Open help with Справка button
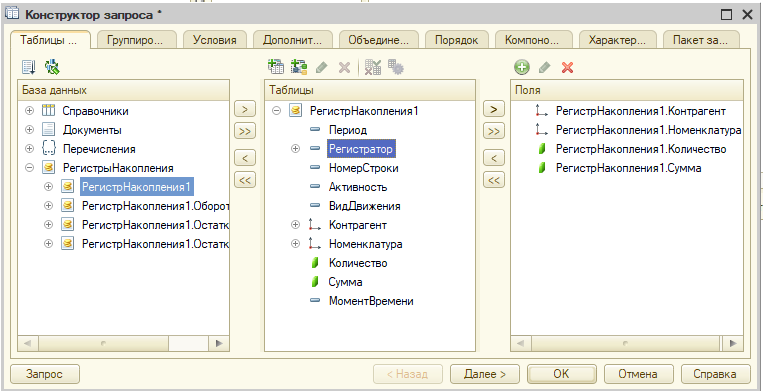763x391 pixels. pos(715,374)
